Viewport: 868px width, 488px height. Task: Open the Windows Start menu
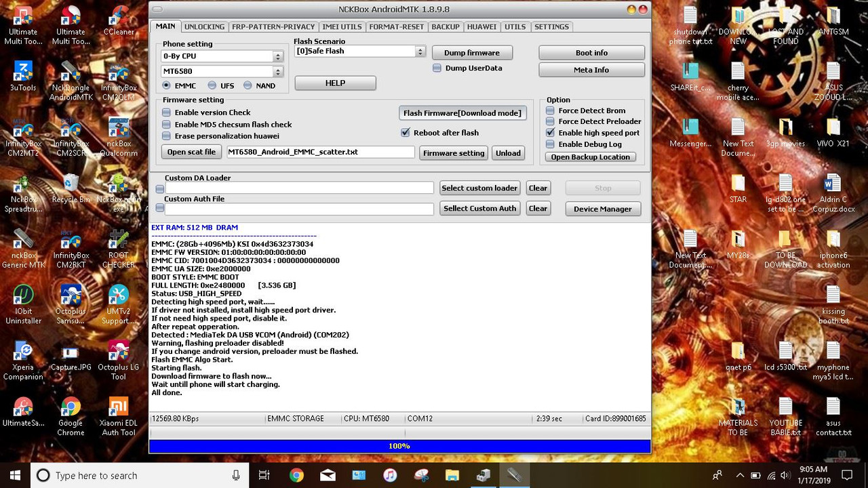pos(15,475)
